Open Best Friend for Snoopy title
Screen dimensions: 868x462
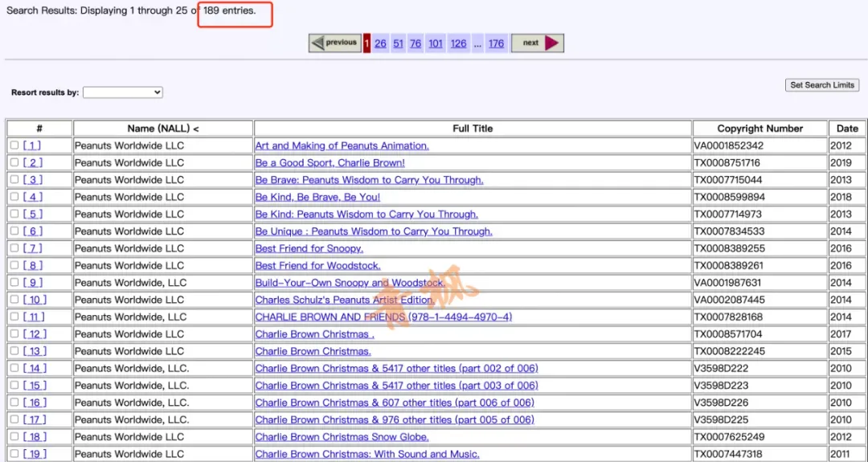309,249
